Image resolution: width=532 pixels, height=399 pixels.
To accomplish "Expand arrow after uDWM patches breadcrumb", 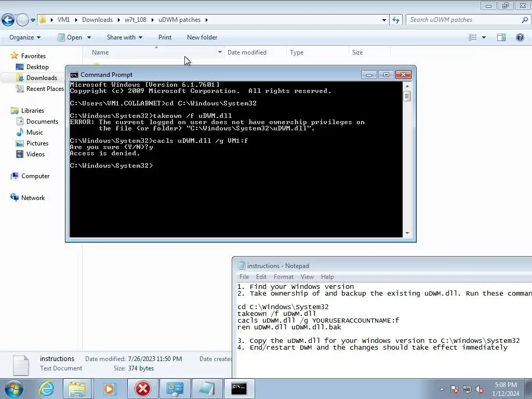I will pos(207,20).
